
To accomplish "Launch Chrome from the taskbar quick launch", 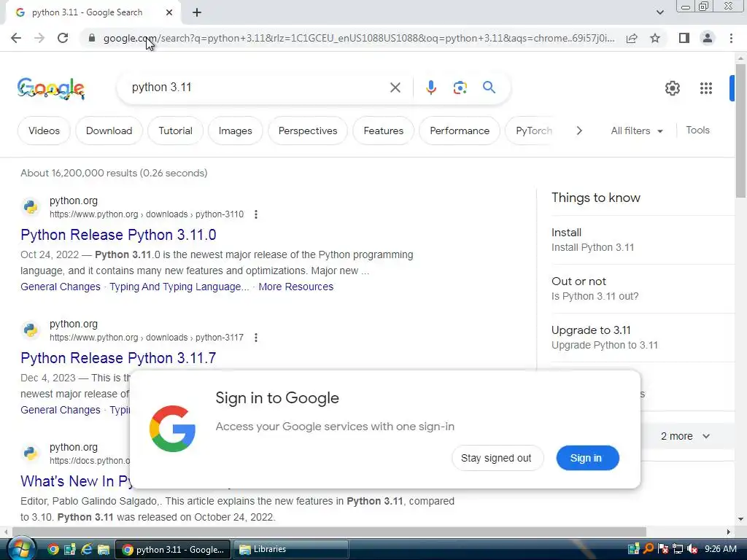I will click(53, 550).
